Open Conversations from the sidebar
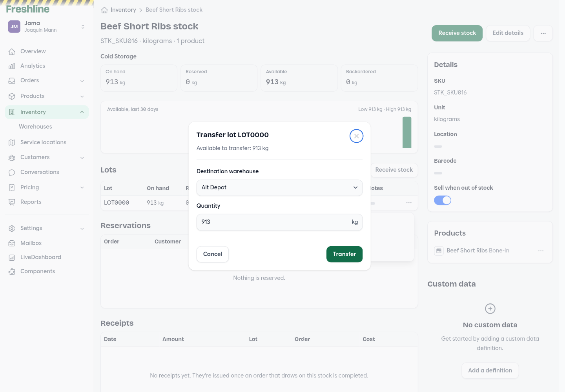This screenshot has width=565, height=392. pos(40,172)
